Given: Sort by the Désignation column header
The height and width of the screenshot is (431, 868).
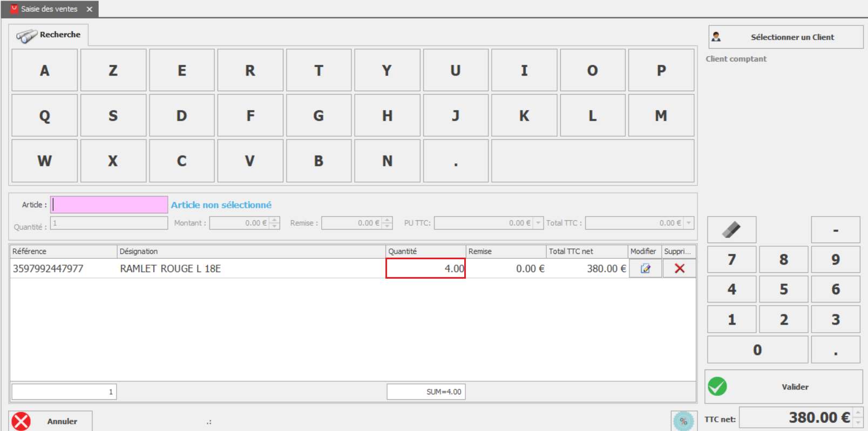Looking at the screenshot, I should 251,251.
